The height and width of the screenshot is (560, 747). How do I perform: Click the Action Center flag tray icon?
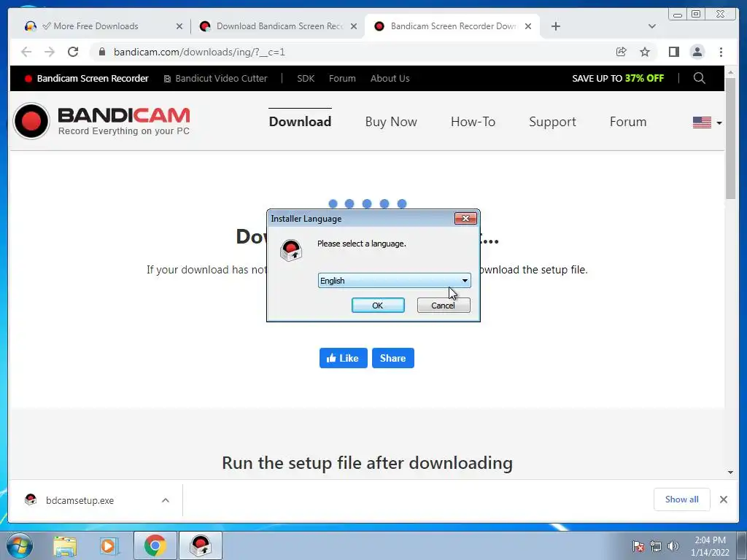tap(638, 546)
